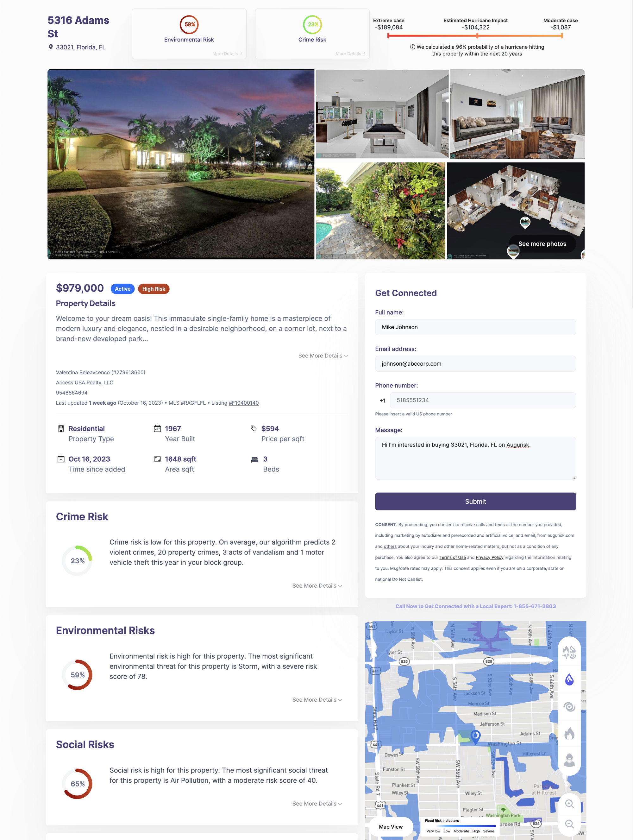Click See More Photos thumbnail overlay
Image resolution: width=633 pixels, height=840 pixels.
[539, 243]
